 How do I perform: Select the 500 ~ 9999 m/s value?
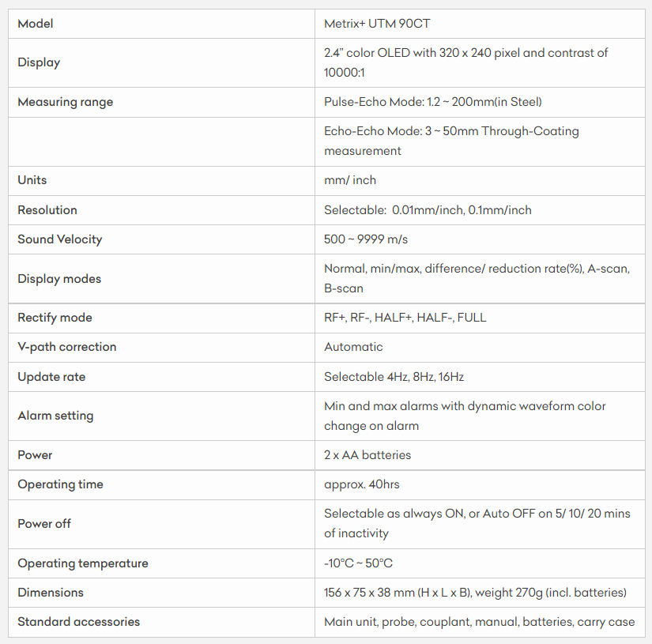coord(366,239)
